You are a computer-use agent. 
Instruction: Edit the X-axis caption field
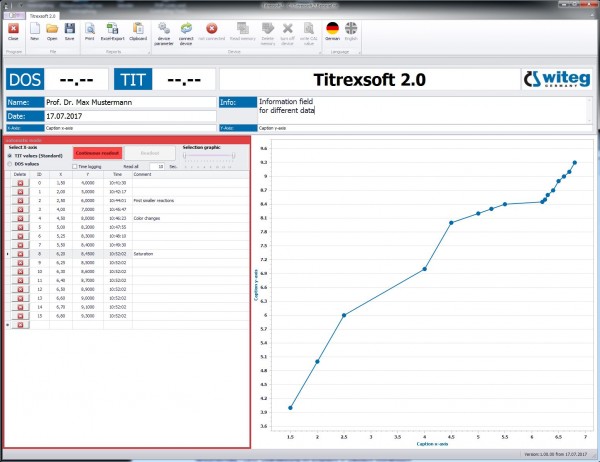130,128
